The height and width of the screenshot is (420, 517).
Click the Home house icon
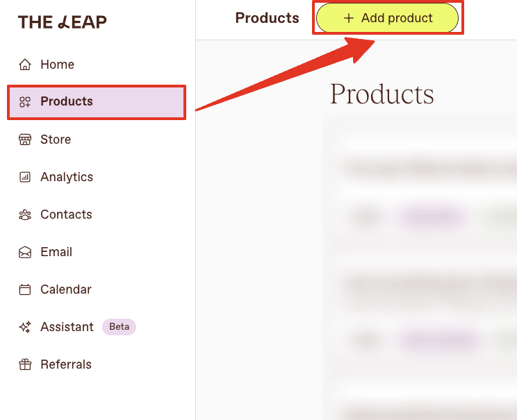(x=25, y=65)
